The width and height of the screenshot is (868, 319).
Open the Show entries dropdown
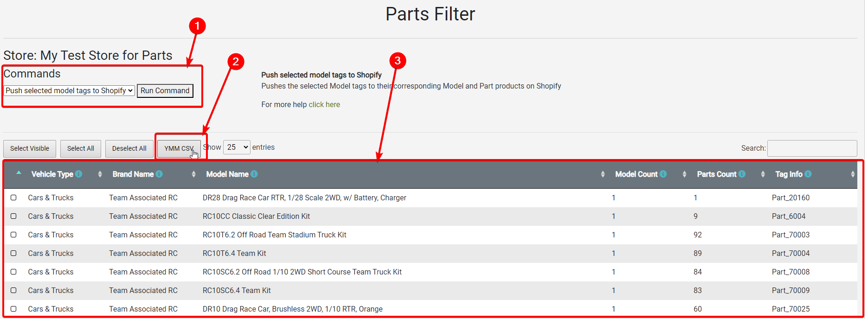point(237,147)
